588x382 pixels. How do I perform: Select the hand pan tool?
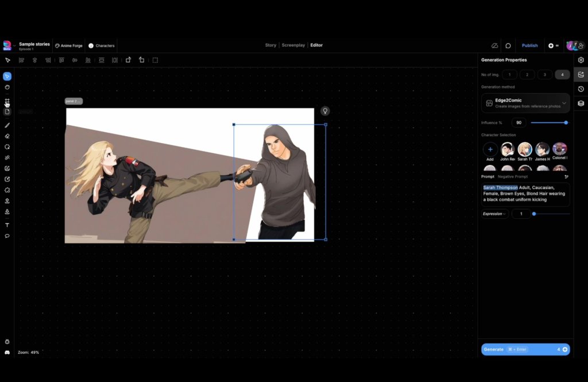[x=7, y=87]
